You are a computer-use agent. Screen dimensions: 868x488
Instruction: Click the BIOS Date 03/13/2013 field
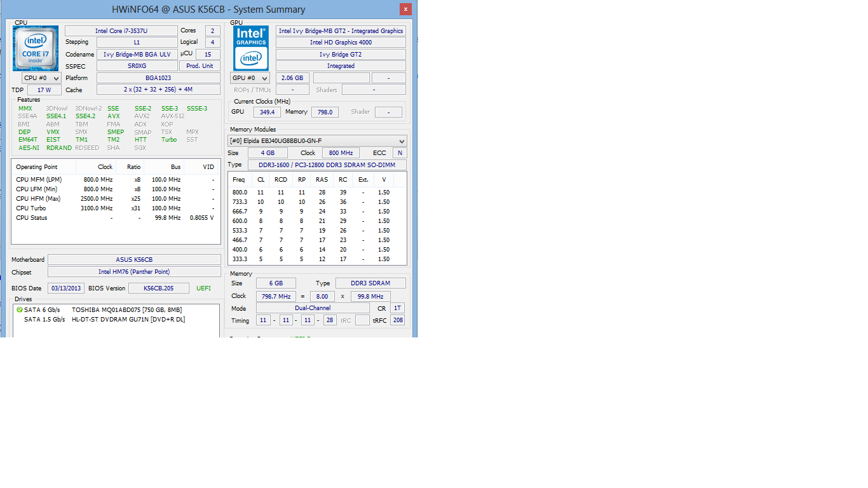65,288
